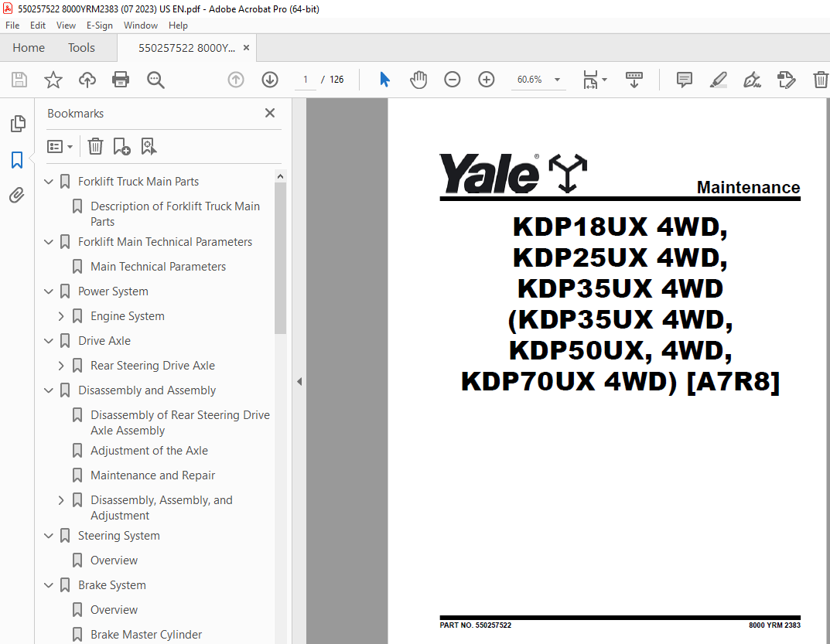Click the scrolling mode keyboard icon
This screenshot has width=830, height=644.
634,80
